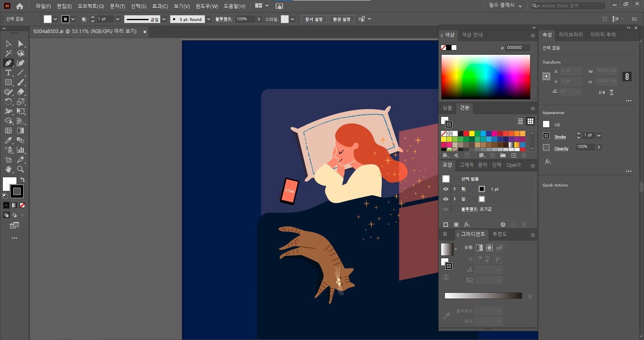
Task: Toggle visibility of 칠 (fill) attribute
Action: [x=446, y=199]
